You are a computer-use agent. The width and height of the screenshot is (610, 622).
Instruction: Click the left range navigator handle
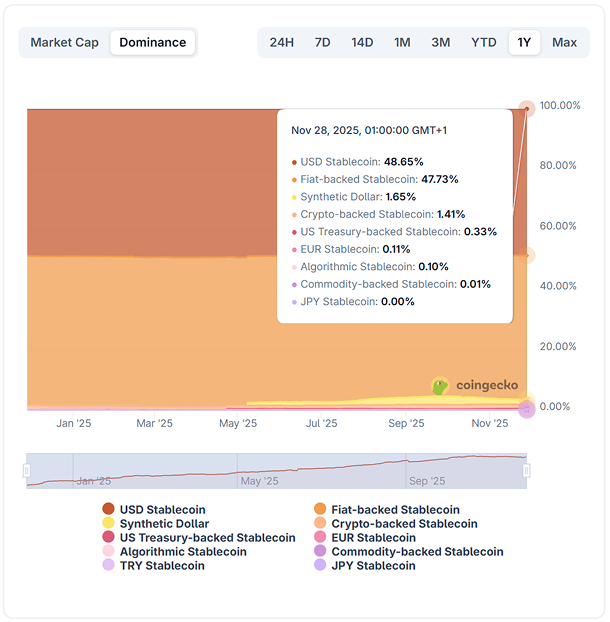click(x=27, y=471)
